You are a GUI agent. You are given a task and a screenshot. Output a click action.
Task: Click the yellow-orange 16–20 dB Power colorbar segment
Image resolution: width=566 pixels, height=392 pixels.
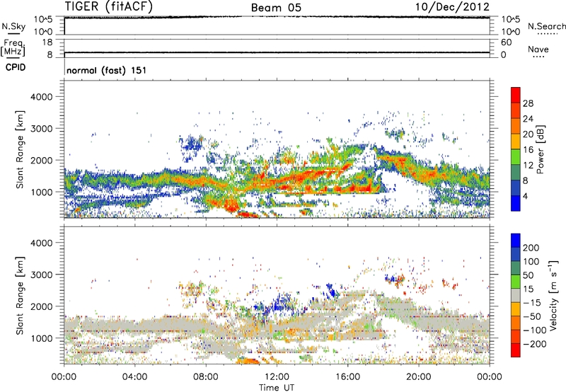pyautogui.click(x=516, y=142)
